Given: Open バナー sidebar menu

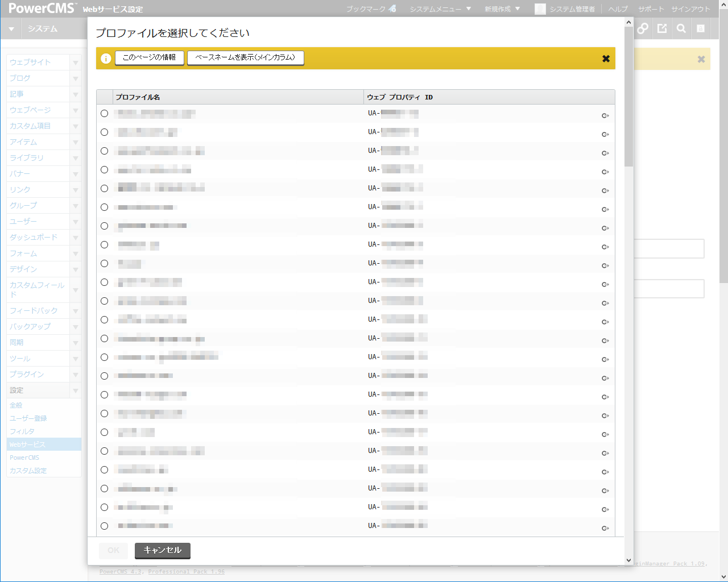Looking at the screenshot, I should point(20,173).
